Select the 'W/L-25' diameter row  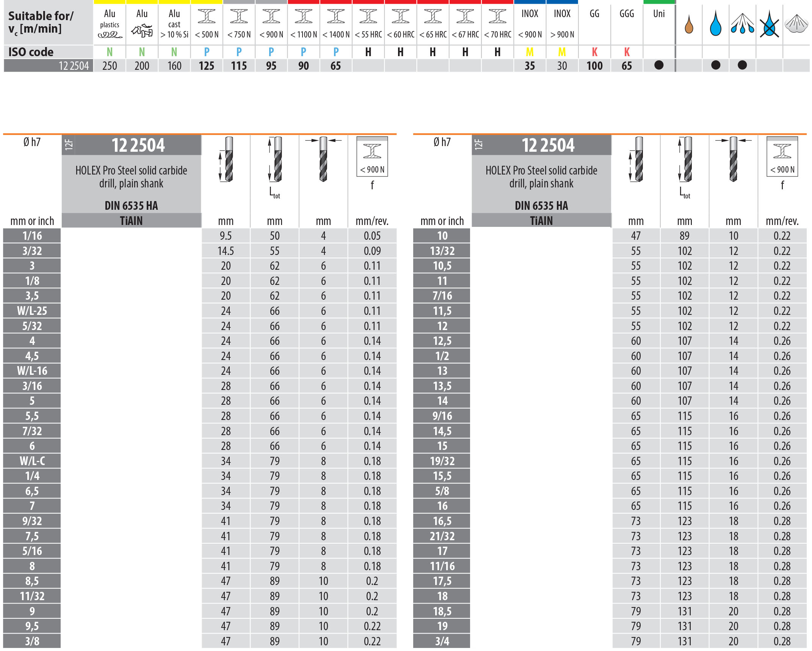click(x=32, y=311)
